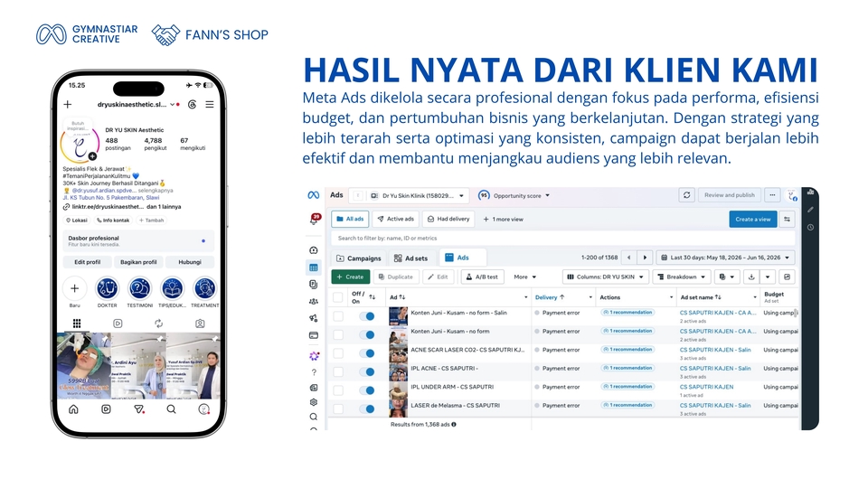Open Ads reporting document icon in sidebar

tap(314, 285)
